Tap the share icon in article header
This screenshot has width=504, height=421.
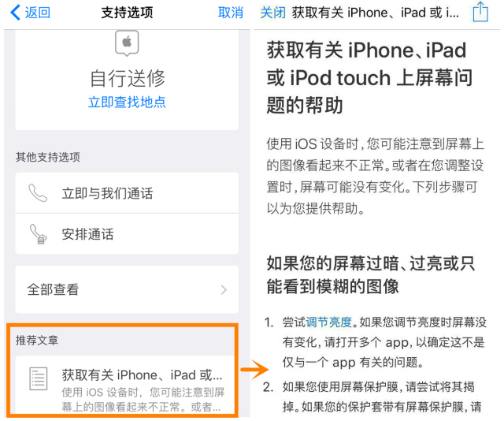click(x=480, y=12)
